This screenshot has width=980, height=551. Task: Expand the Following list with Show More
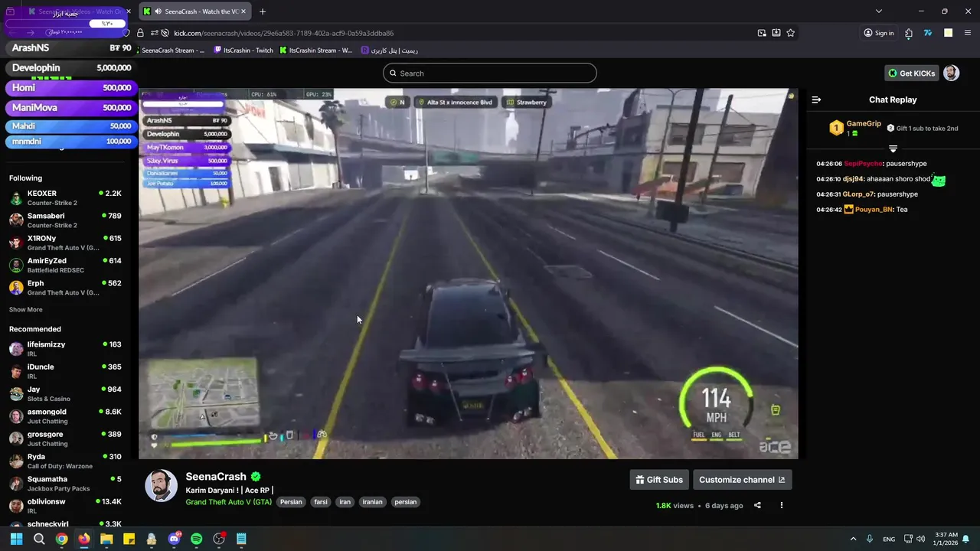(x=26, y=310)
